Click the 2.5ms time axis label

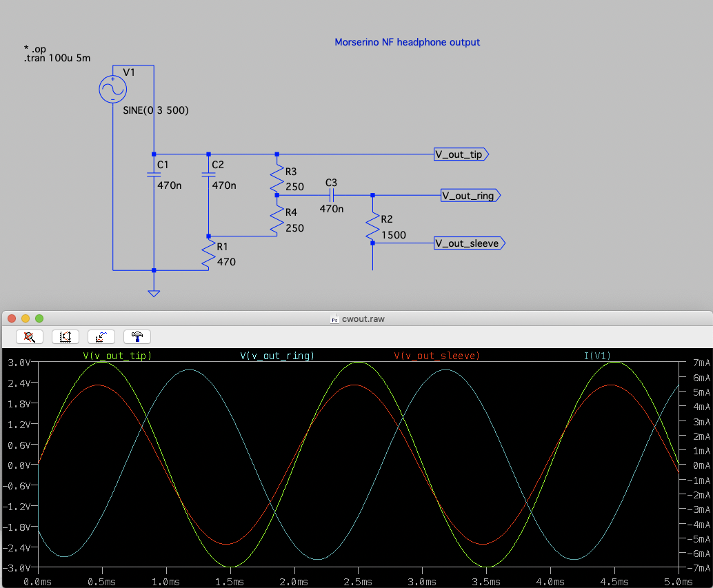click(357, 582)
